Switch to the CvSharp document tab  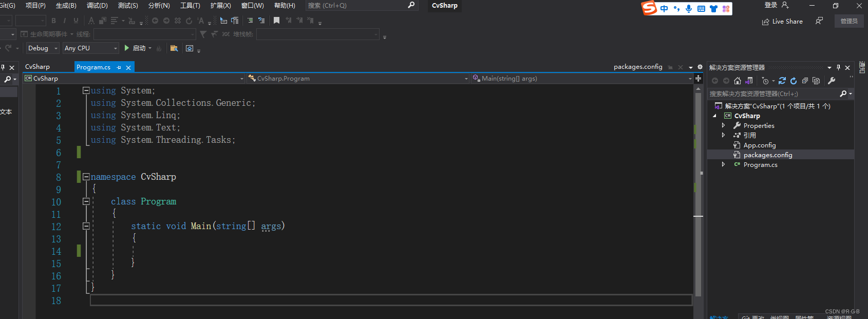(x=37, y=67)
